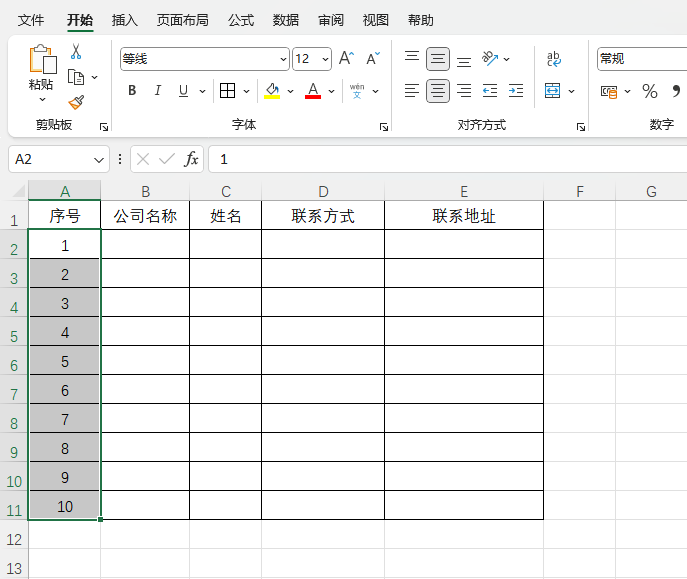Align text to top
Image resolution: width=687 pixels, height=579 pixels.
(412, 57)
